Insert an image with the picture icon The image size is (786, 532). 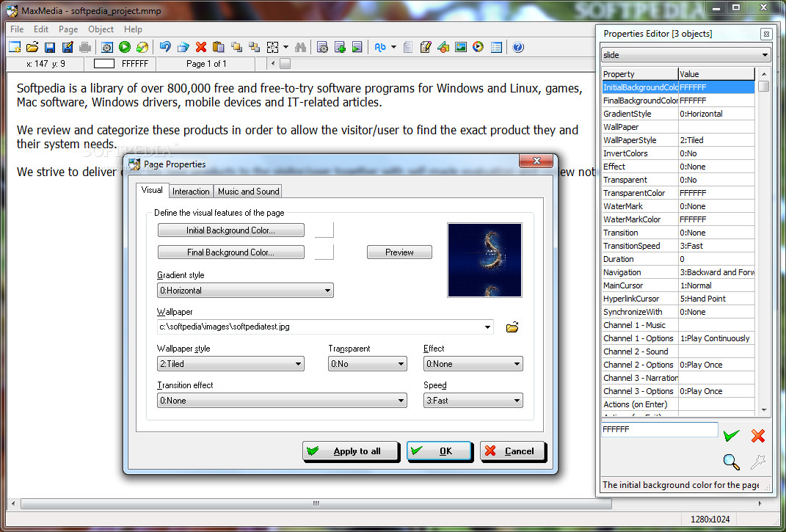click(x=461, y=47)
